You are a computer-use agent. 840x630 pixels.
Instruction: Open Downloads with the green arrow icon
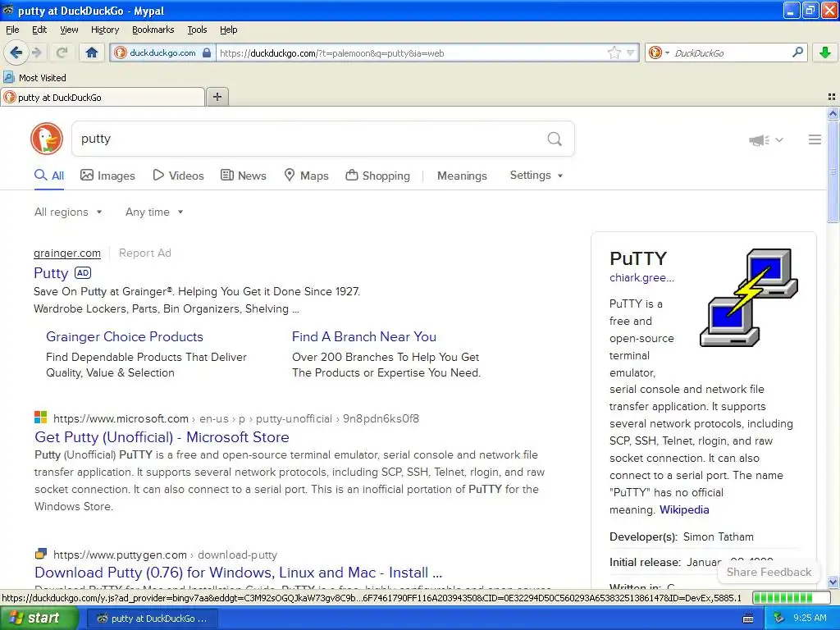point(825,52)
